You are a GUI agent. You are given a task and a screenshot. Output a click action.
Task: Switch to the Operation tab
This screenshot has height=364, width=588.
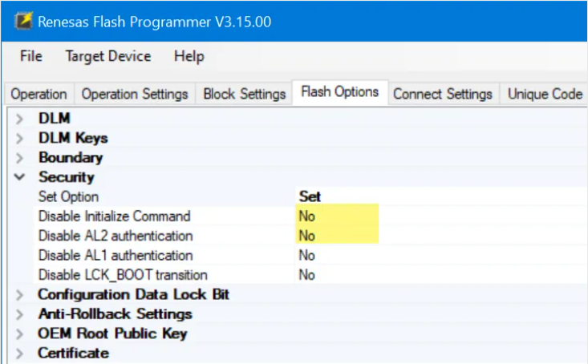(39, 94)
